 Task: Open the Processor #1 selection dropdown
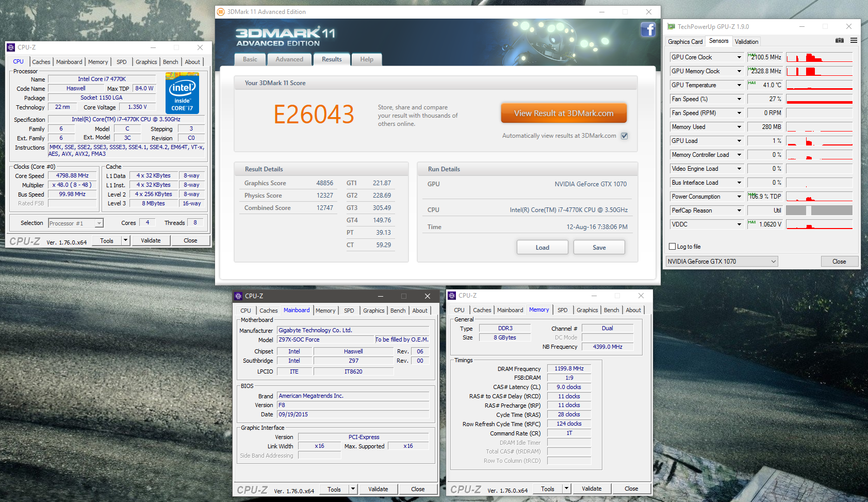point(76,223)
